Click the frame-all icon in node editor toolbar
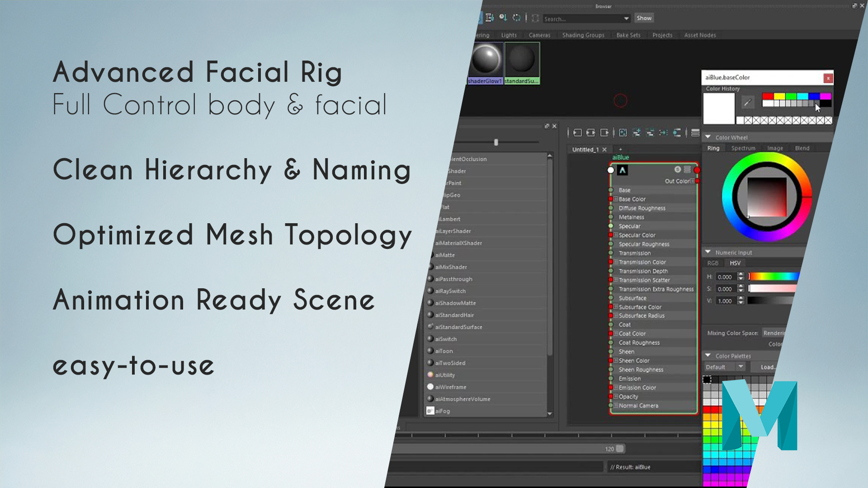 click(x=623, y=132)
